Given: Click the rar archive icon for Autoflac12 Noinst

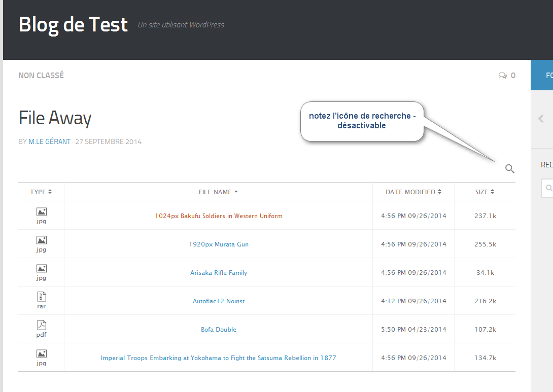Looking at the screenshot, I should 42,297.
